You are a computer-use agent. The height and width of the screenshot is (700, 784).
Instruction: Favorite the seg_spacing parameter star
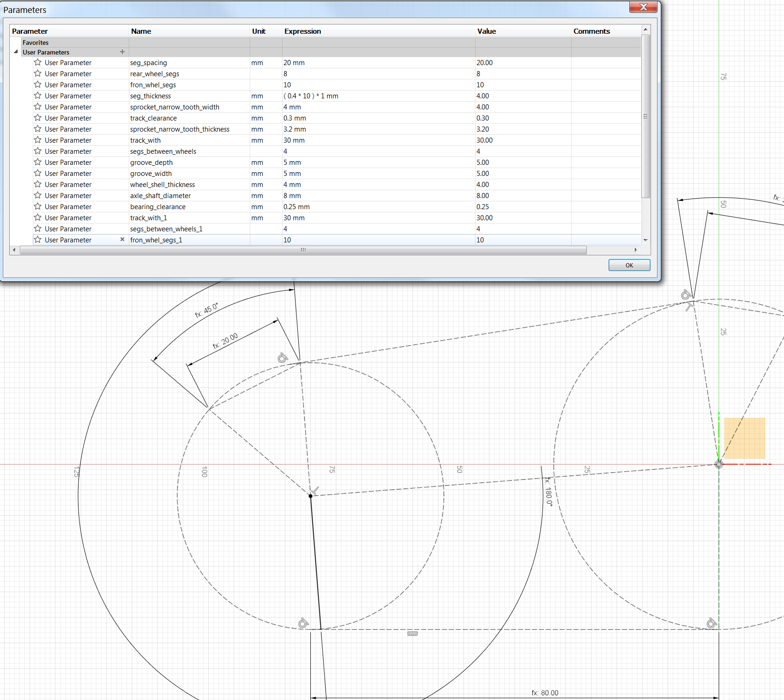tap(37, 62)
